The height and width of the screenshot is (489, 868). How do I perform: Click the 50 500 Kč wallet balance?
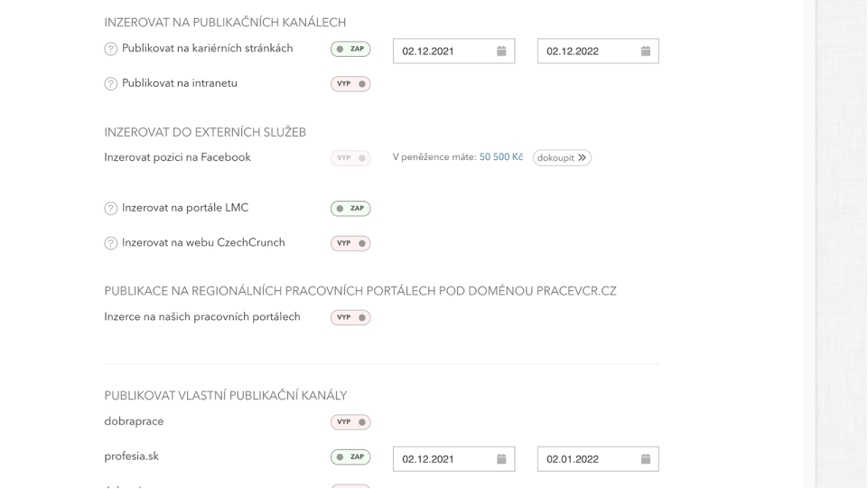point(500,157)
